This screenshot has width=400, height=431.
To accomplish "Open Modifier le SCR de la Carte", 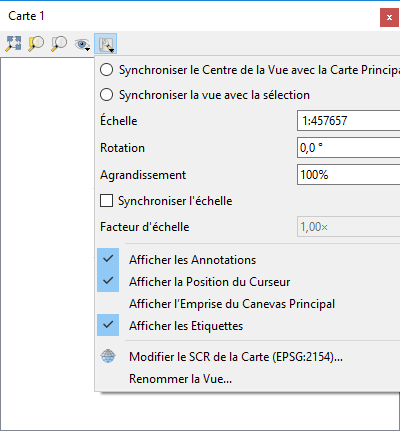I will 247,357.
